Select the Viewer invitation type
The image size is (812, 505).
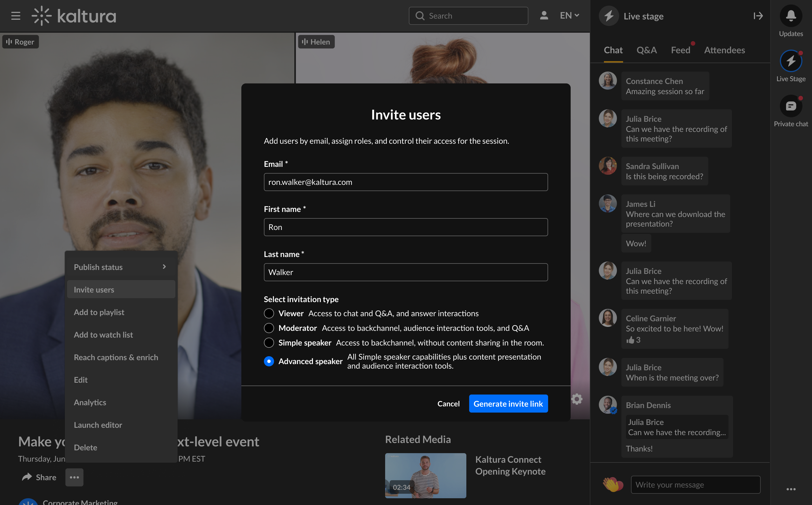tap(269, 313)
